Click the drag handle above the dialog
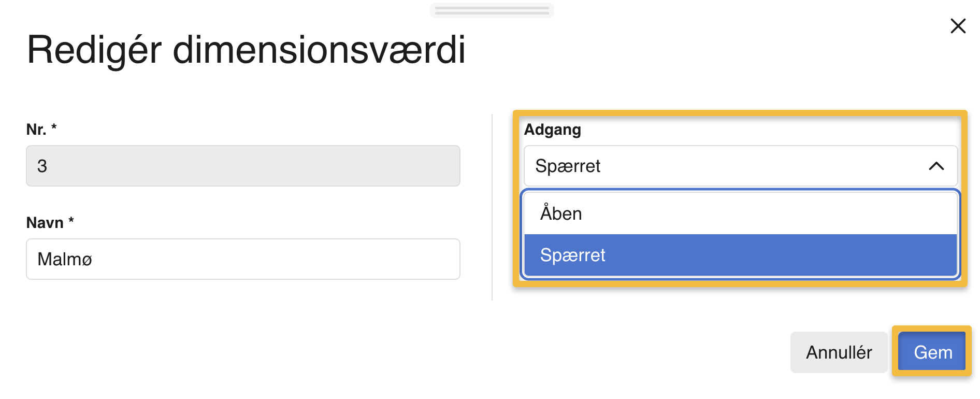The image size is (980, 399). point(491,10)
